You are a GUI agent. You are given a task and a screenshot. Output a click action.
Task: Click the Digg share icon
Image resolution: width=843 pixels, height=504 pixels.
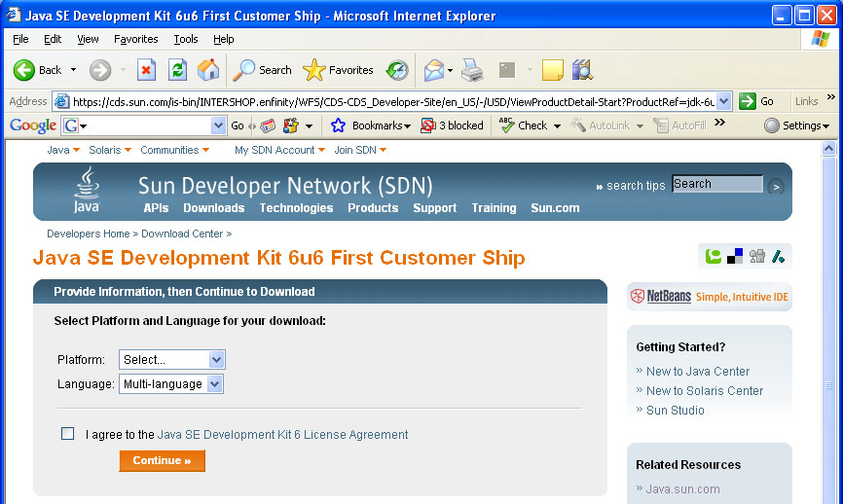point(757,256)
